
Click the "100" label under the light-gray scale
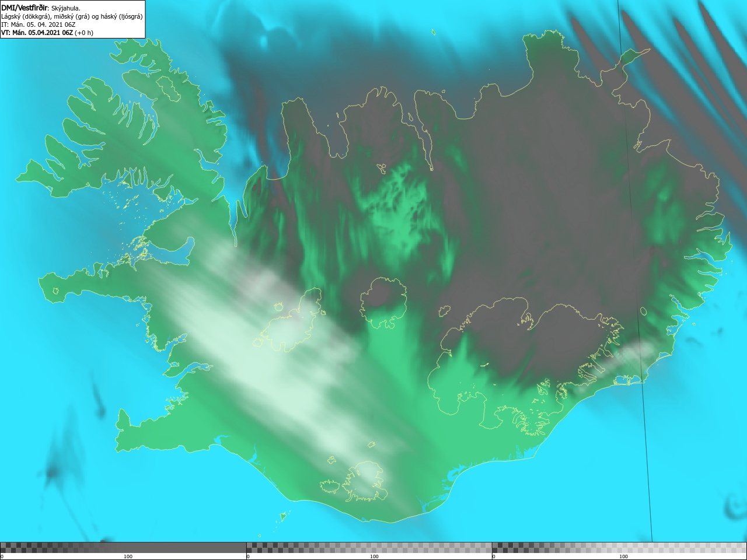point(623,556)
